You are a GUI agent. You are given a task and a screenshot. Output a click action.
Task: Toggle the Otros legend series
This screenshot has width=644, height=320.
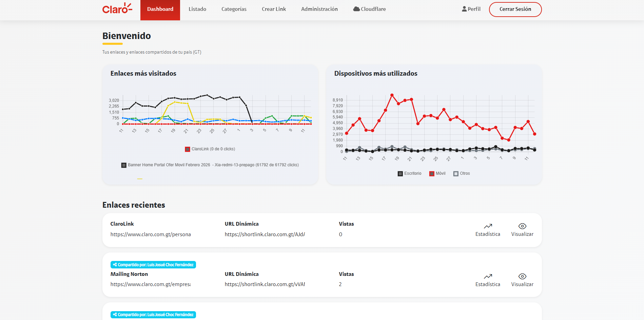(462, 173)
